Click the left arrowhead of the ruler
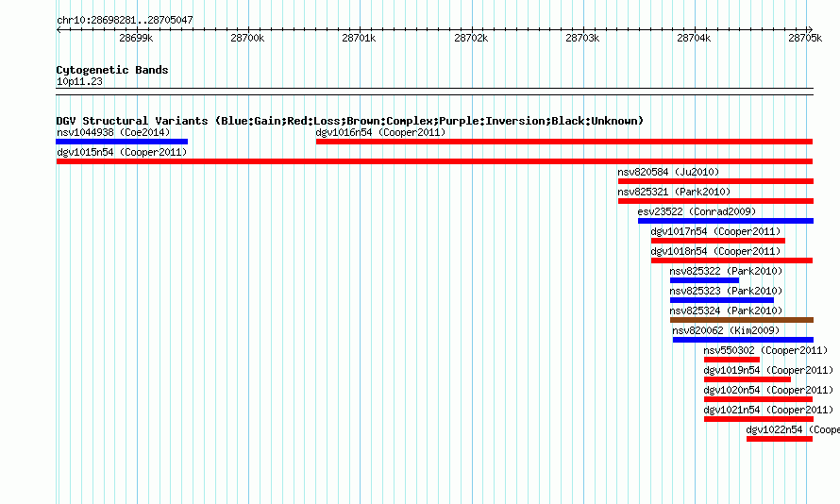 (x=59, y=29)
